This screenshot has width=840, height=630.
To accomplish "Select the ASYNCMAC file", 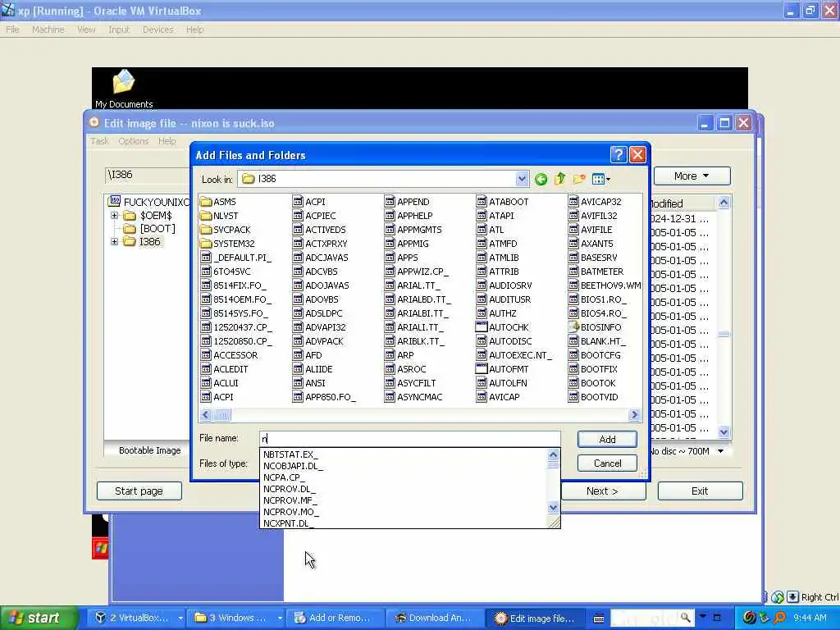I will 413,397.
